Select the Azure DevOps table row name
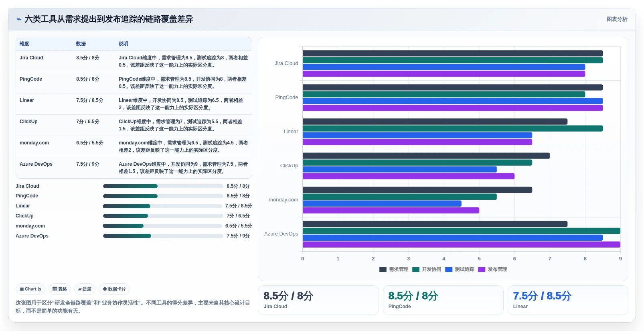 (36, 164)
